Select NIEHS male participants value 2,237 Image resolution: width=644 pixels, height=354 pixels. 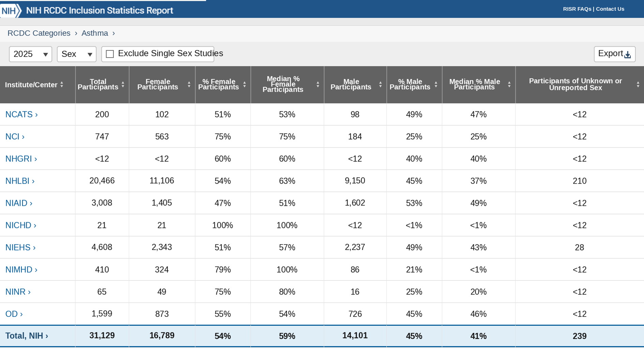point(355,247)
